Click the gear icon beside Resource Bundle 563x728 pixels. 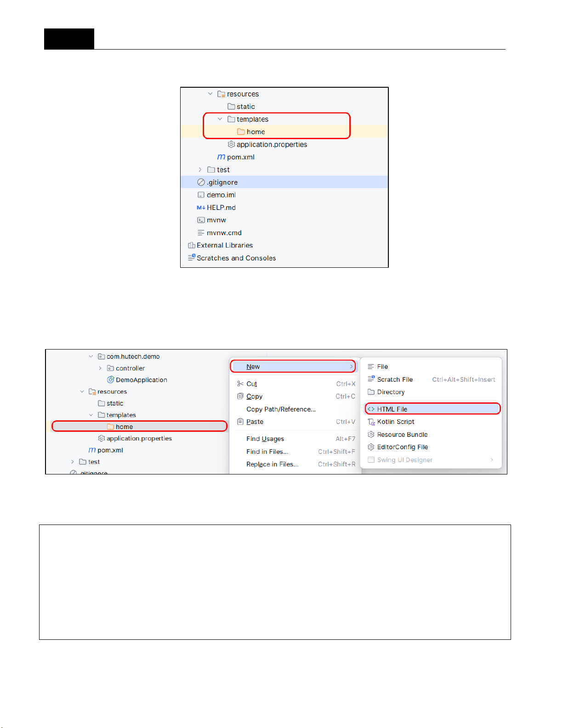point(371,435)
